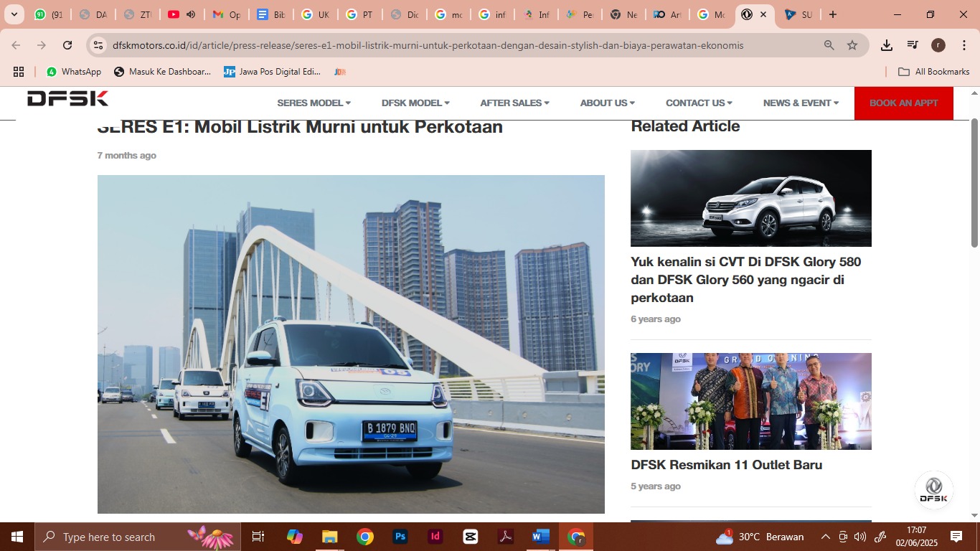Viewport: 980px width, 551px height.
Task: Switch to the Gmail tab
Action: click(227, 14)
